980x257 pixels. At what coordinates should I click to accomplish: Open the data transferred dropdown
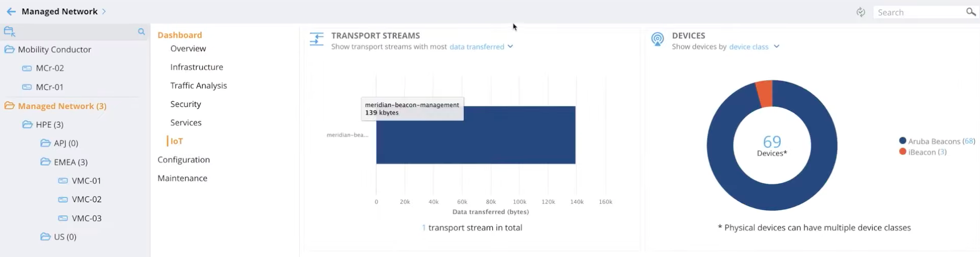(481, 47)
